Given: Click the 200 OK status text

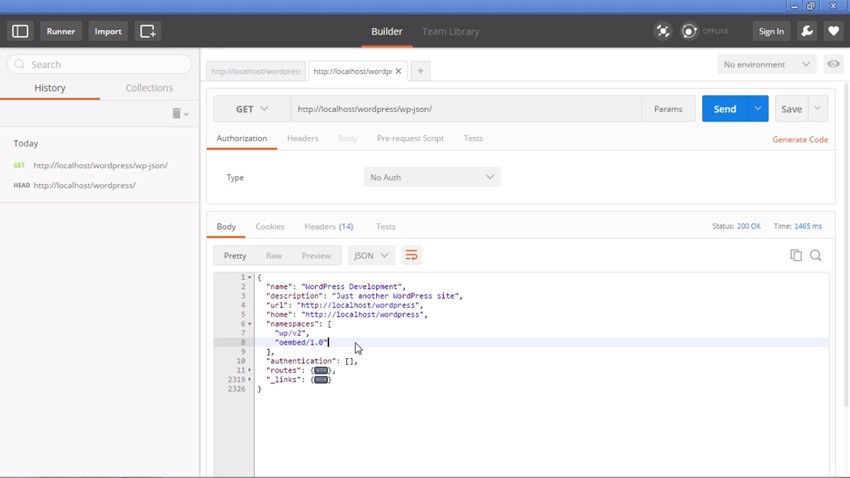Looking at the screenshot, I should click(749, 226).
